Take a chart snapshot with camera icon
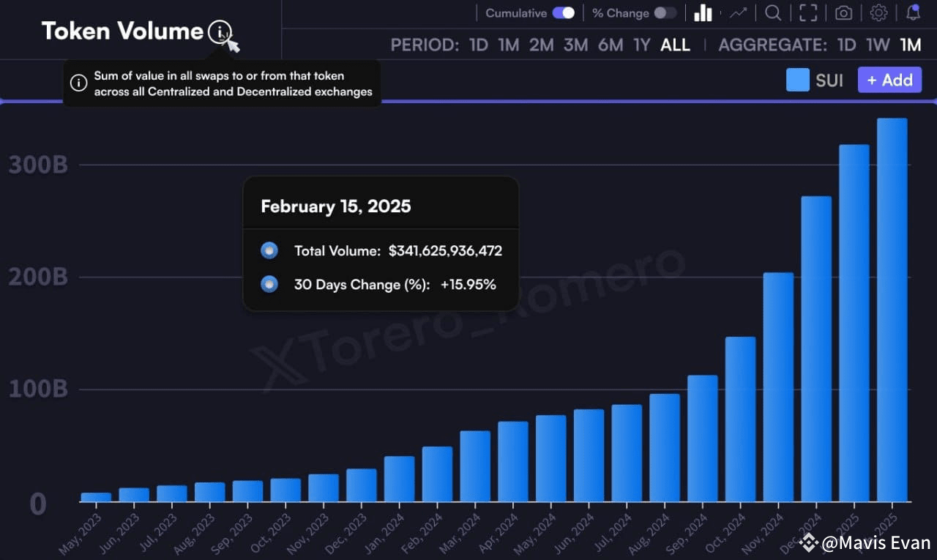Viewport: 937px width, 560px height. 843,12
